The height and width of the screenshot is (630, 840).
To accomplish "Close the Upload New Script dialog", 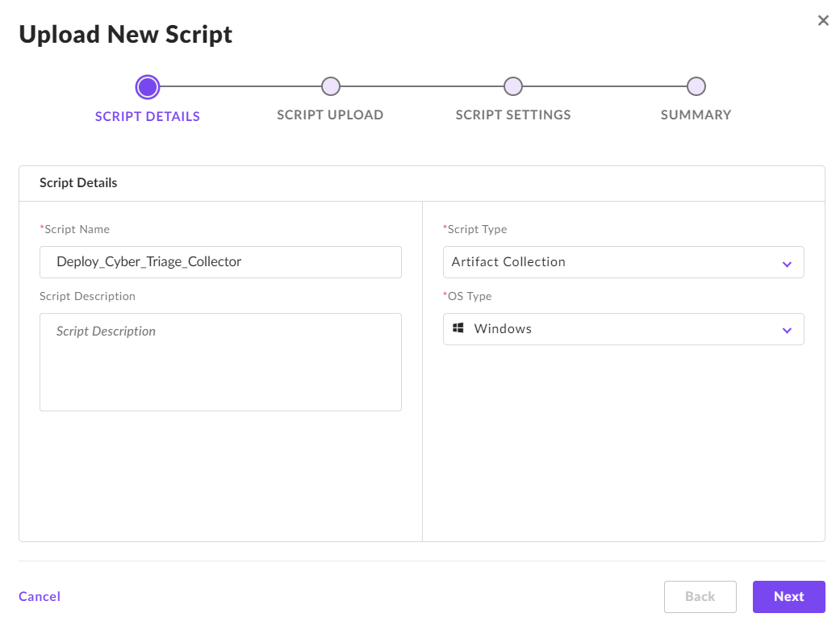I will [823, 21].
